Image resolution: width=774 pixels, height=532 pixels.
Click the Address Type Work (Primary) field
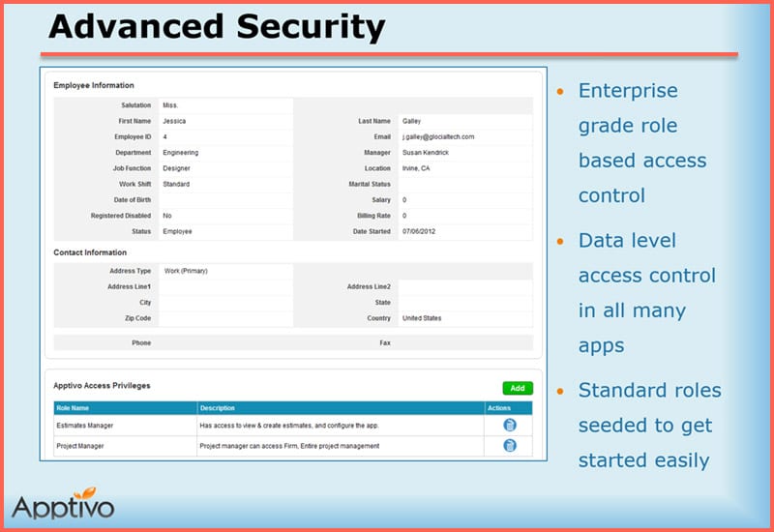point(186,271)
